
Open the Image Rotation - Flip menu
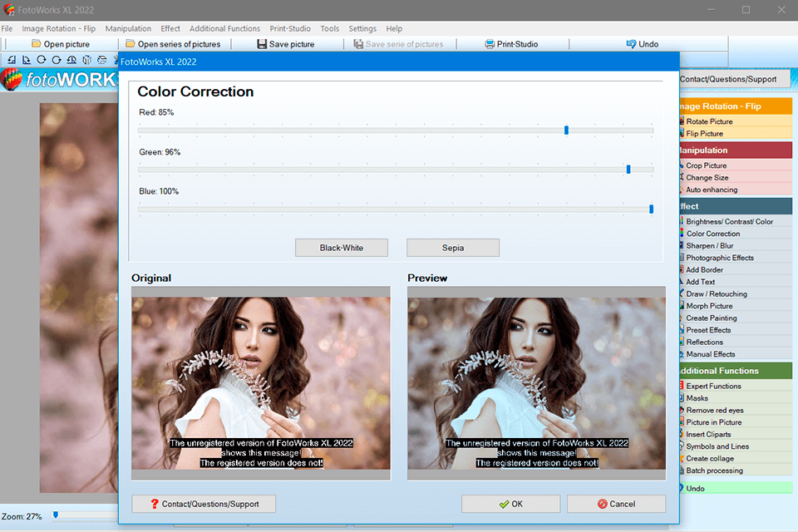pos(58,28)
